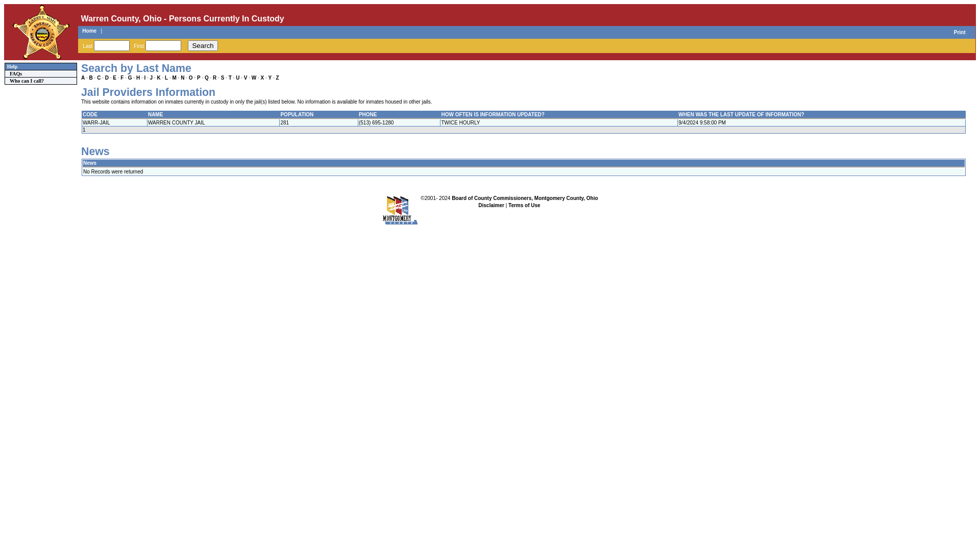Open the Home menu link

tap(89, 31)
